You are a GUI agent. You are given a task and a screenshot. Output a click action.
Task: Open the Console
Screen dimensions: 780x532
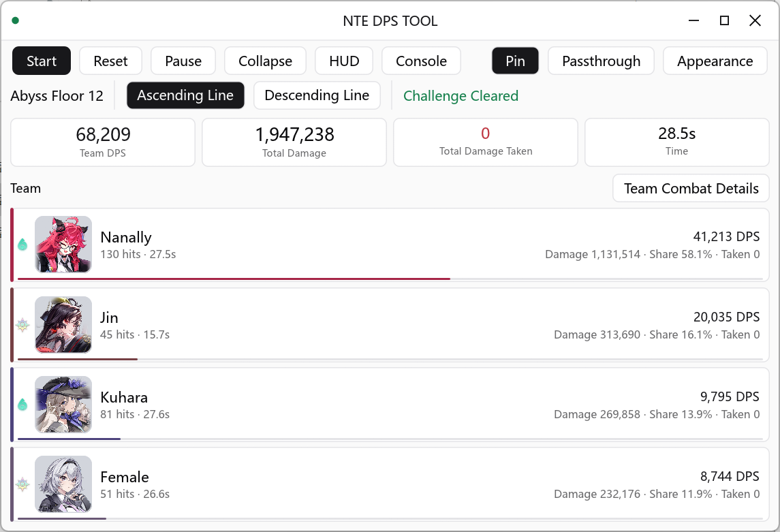(422, 61)
